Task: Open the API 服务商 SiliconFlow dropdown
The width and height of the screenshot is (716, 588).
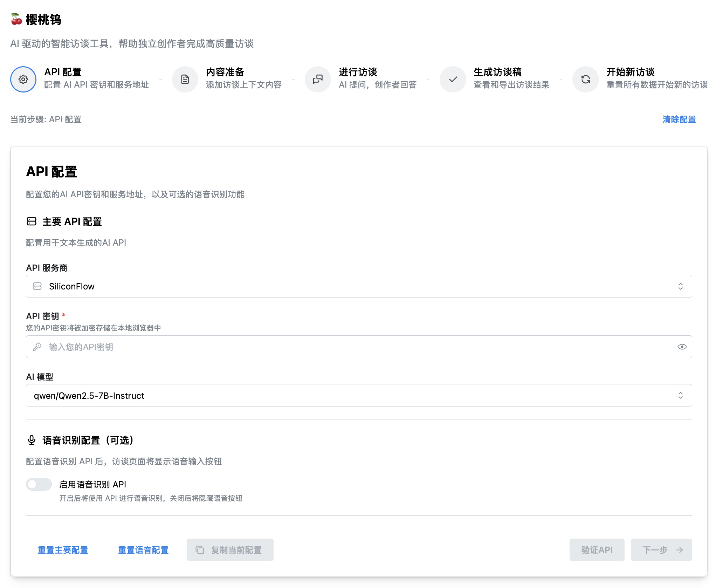Action: tap(359, 286)
